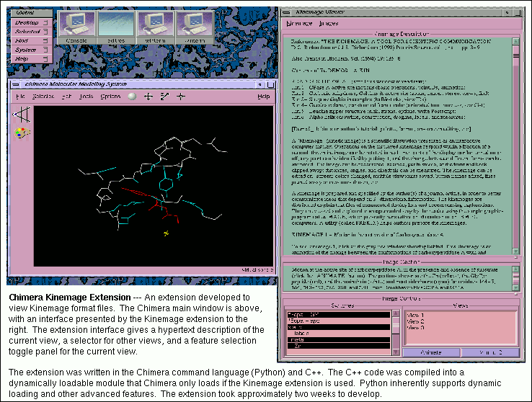Select the crosshair center tool

pyautogui.click(x=181, y=97)
